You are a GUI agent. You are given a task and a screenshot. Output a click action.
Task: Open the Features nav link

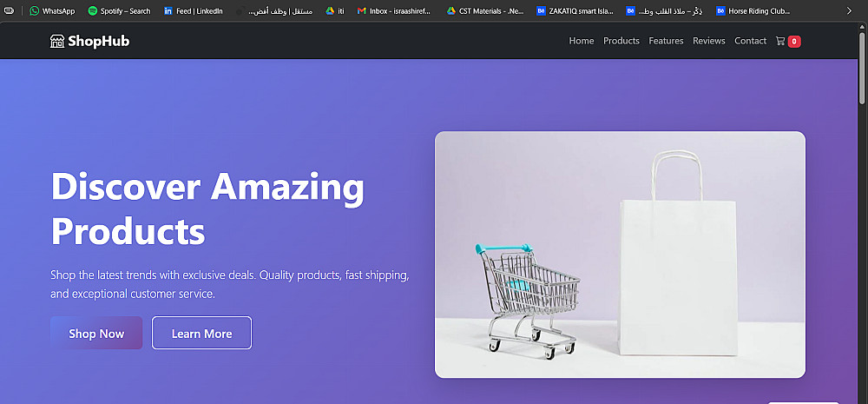[666, 41]
